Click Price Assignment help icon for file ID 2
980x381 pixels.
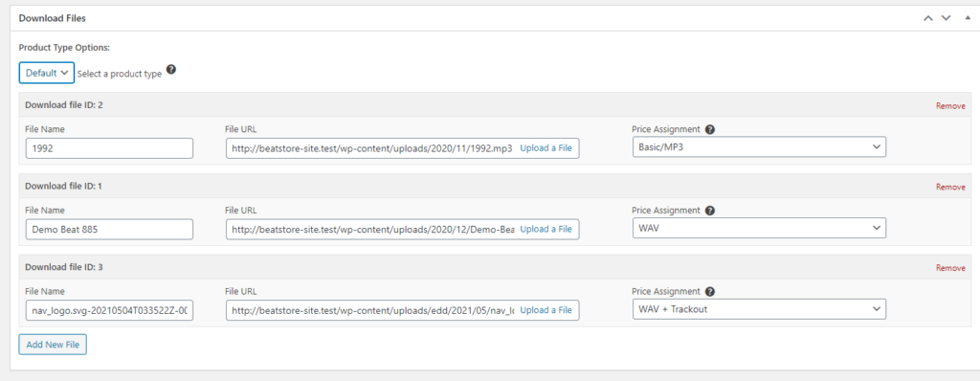(x=710, y=129)
